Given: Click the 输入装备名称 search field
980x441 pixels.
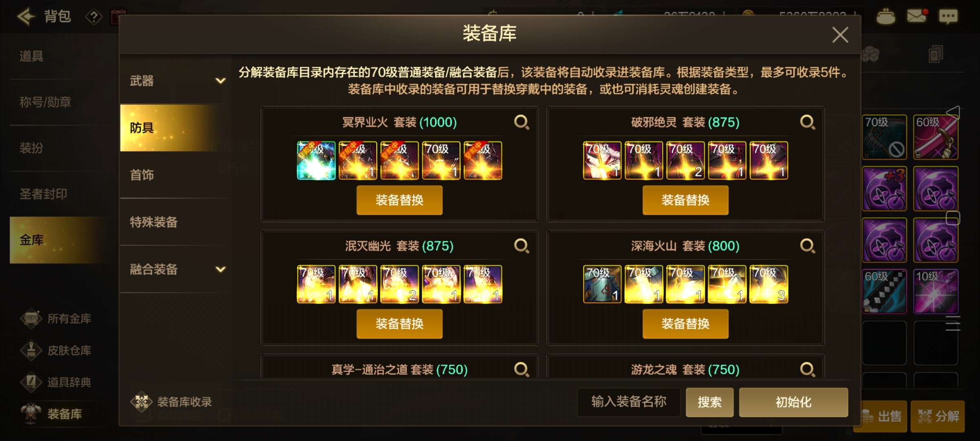Looking at the screenshot, I should [x=629, y=402].
